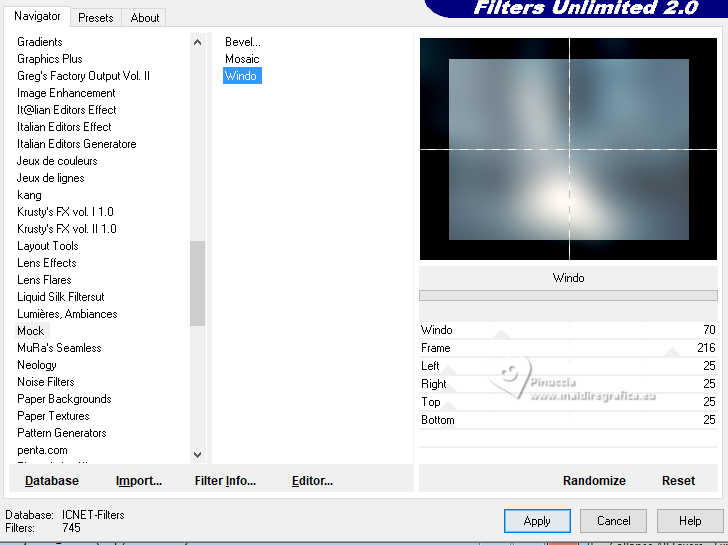Select Krusty's FX vol. II 1.0
The height and width of the screenshot is (545, 728).
click(67, 229)
